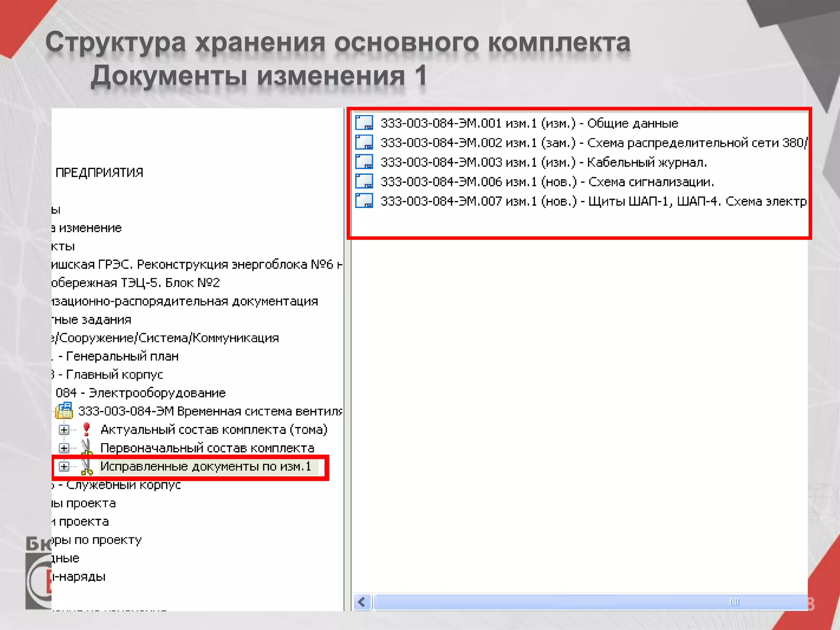Click left arrow of horizontal scrollbar
The width and height of the screenshot is (840, 630).
tap(363, 602)
